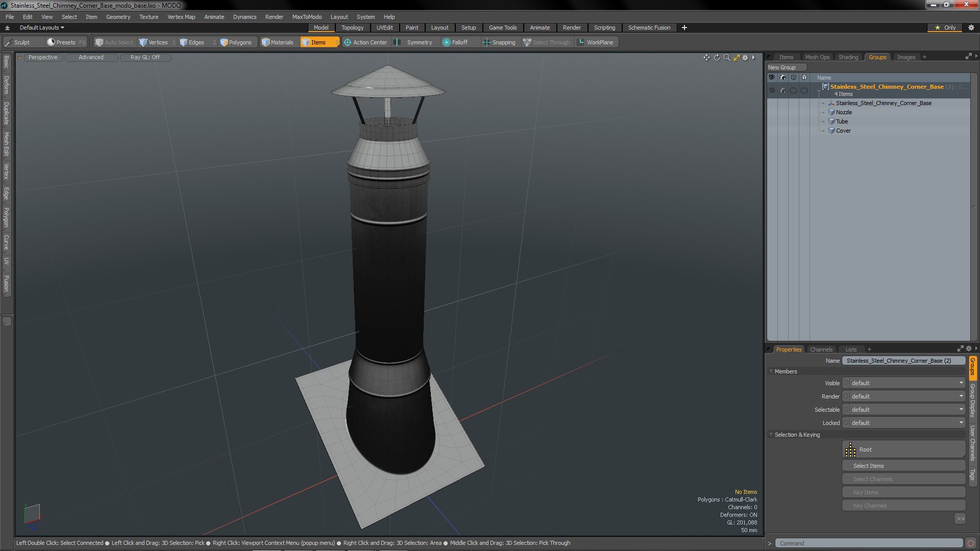
Task: Select the Tube item in Groups
Action: pos(842,121)
